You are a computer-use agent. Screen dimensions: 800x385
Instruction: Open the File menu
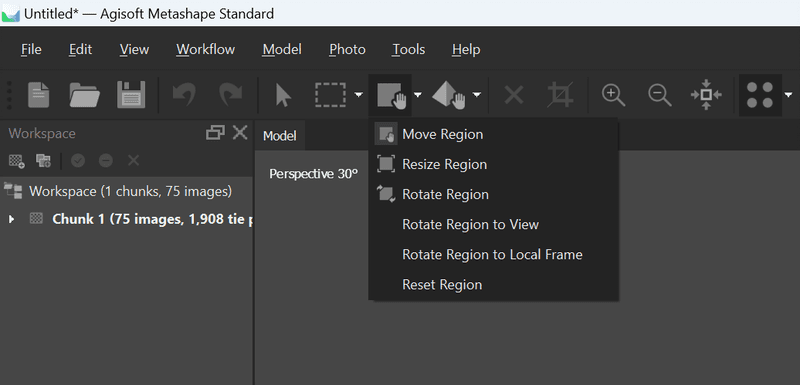(x=31, y=49)
